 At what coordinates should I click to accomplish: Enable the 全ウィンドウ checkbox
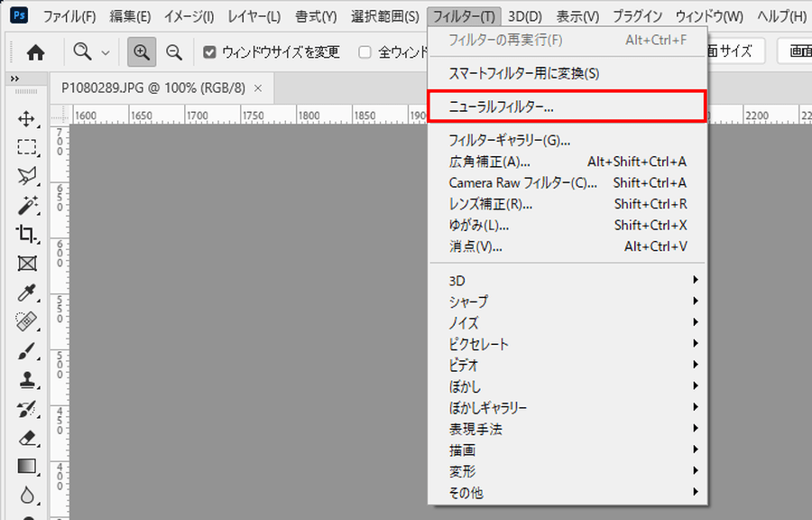tap(364, 52)
